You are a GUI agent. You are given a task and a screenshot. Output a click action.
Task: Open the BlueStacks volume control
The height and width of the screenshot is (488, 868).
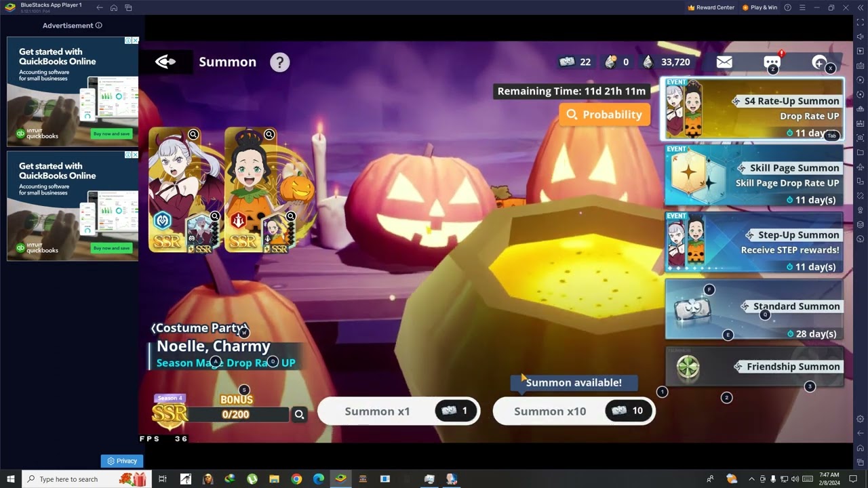(861, 37)
